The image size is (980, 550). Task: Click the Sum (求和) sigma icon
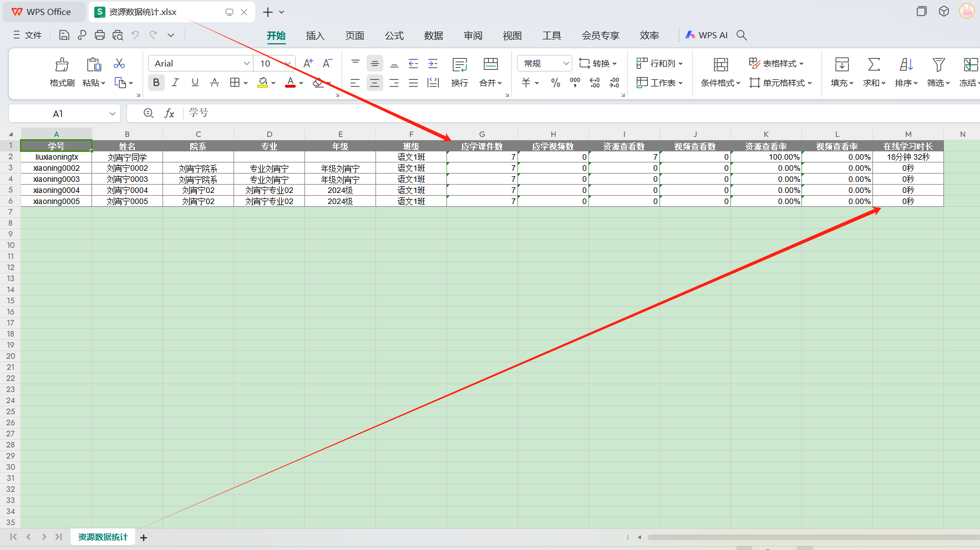874,65
